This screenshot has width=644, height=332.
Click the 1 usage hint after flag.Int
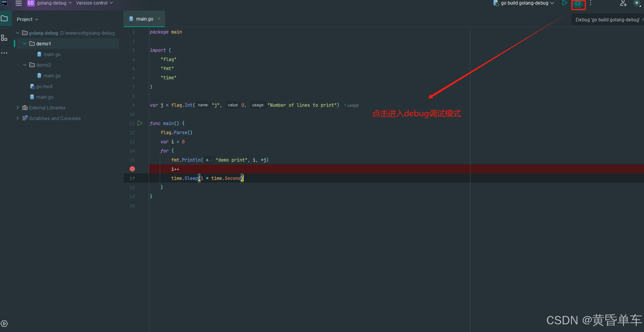click(x=351, y=105)
